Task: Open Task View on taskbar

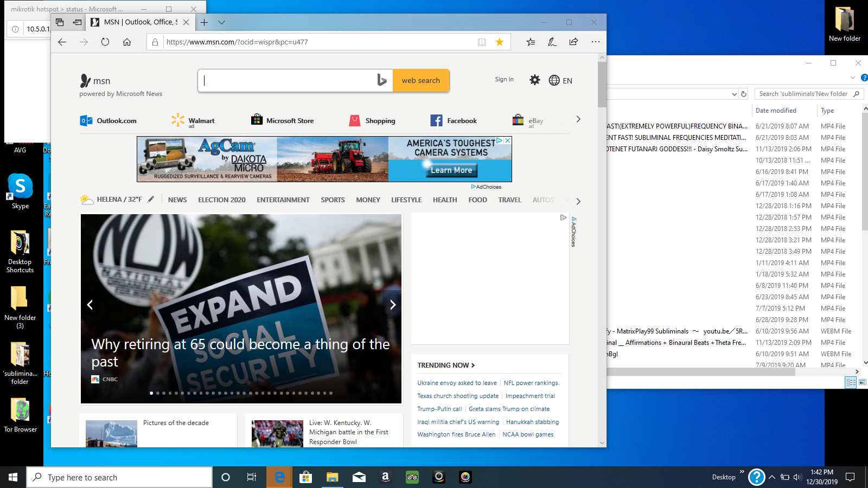Action: pos(252,477)
